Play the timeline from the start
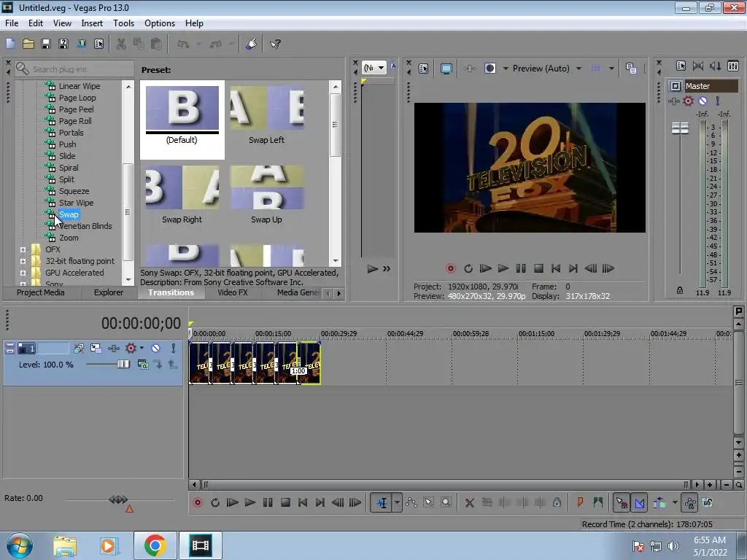Image resolution: width=747 pixels, height=560 pixels. click(x=233, y=502)
